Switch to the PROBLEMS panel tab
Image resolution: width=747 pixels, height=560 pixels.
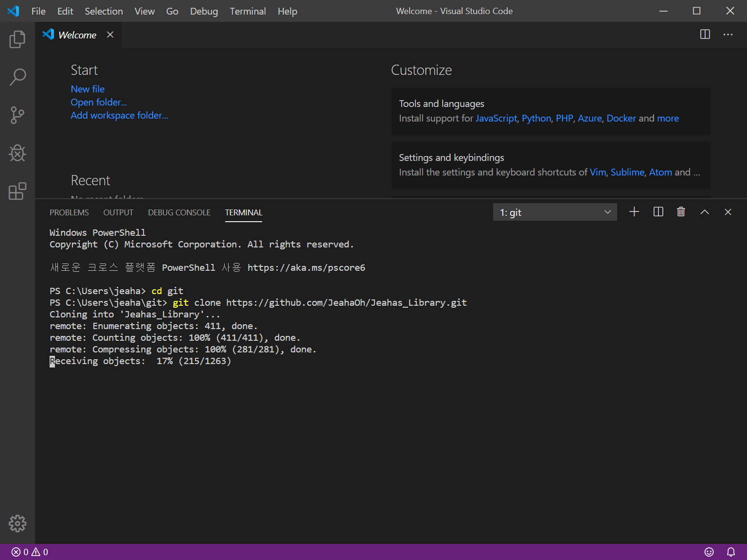[x=69, y=212]
